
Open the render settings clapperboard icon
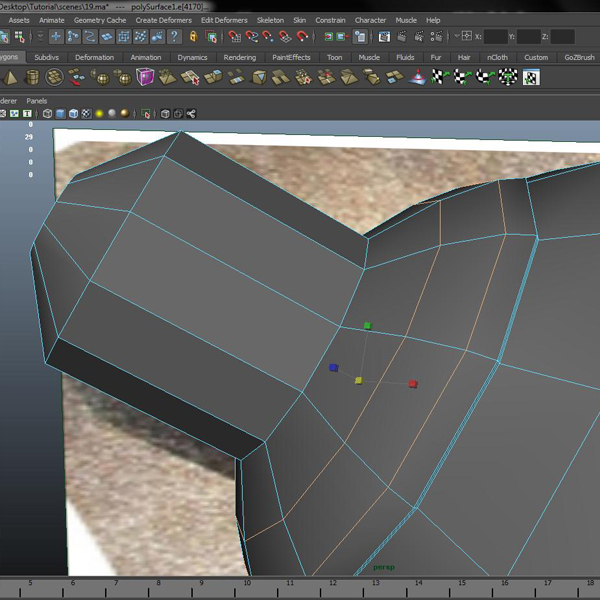tap(437, 37)
